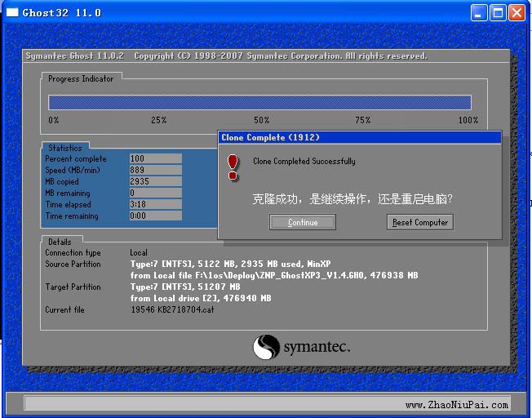Minimize the Ghost32 window
532x418 pixels.
tap(479, 13)
